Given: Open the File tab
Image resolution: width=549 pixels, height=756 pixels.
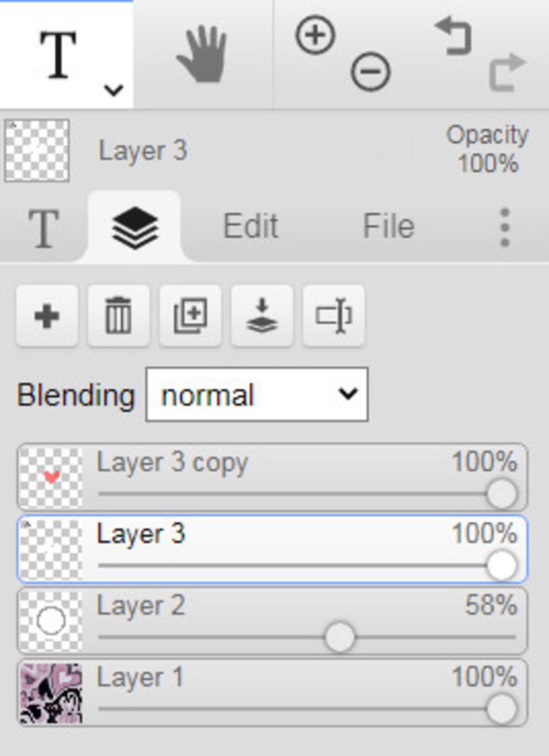Looking at the screenshot, I should [389, 226].
